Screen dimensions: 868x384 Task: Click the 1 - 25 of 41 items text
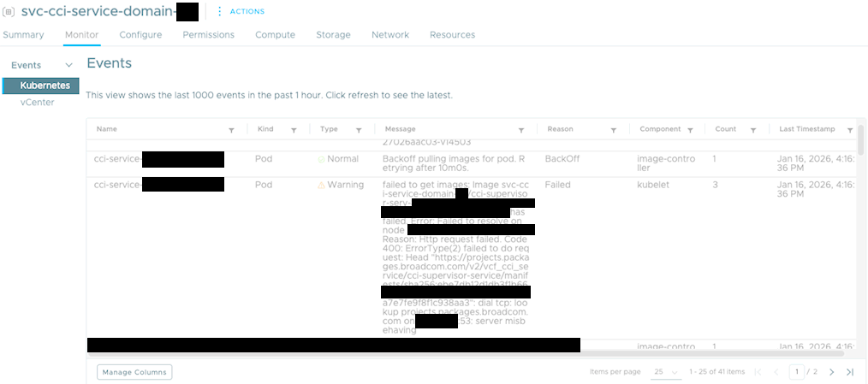[716, 372]
